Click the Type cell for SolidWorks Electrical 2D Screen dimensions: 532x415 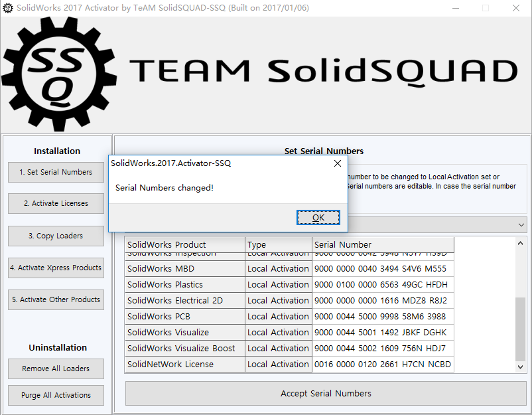point(279,301)
